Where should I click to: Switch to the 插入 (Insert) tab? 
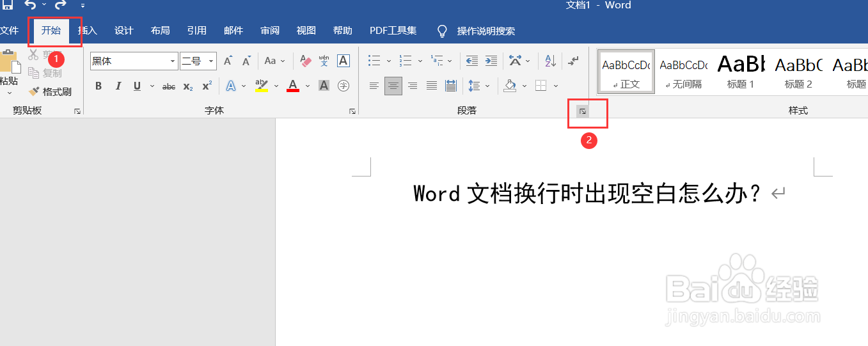tap(88, 31)
